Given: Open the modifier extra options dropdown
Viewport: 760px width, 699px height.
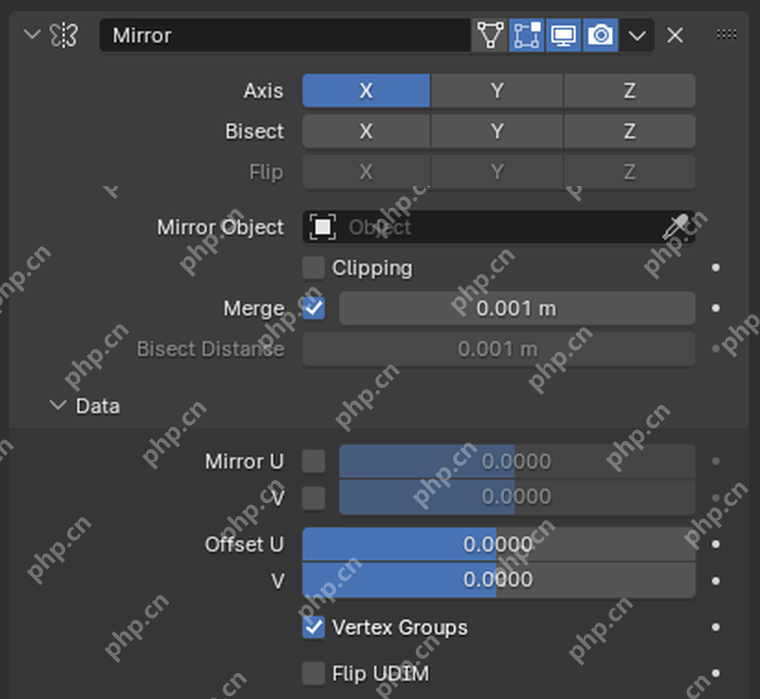Looking at the screenshot, I should 637,35.
